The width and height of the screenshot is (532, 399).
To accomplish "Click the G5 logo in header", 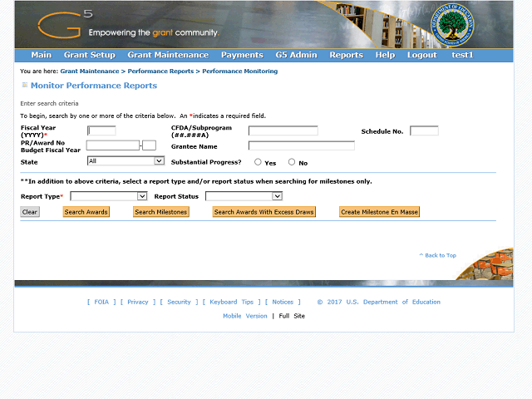I will click(65, 24).
